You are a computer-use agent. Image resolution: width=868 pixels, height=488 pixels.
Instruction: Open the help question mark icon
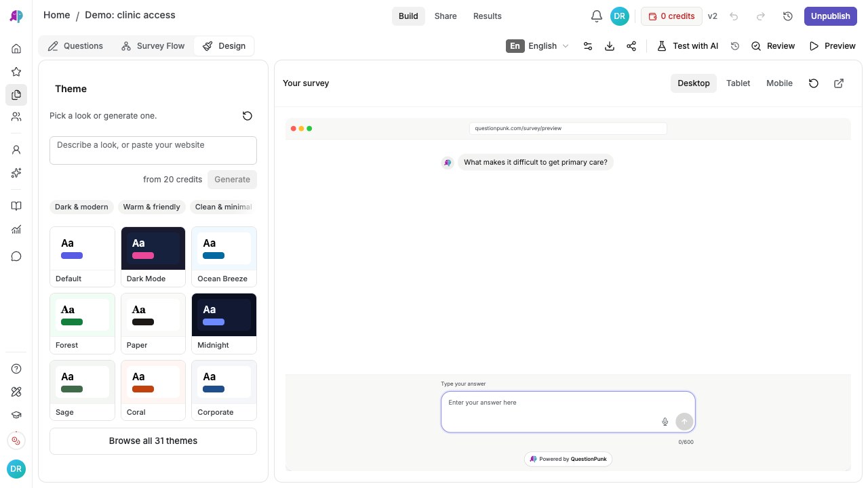[16, 369]
